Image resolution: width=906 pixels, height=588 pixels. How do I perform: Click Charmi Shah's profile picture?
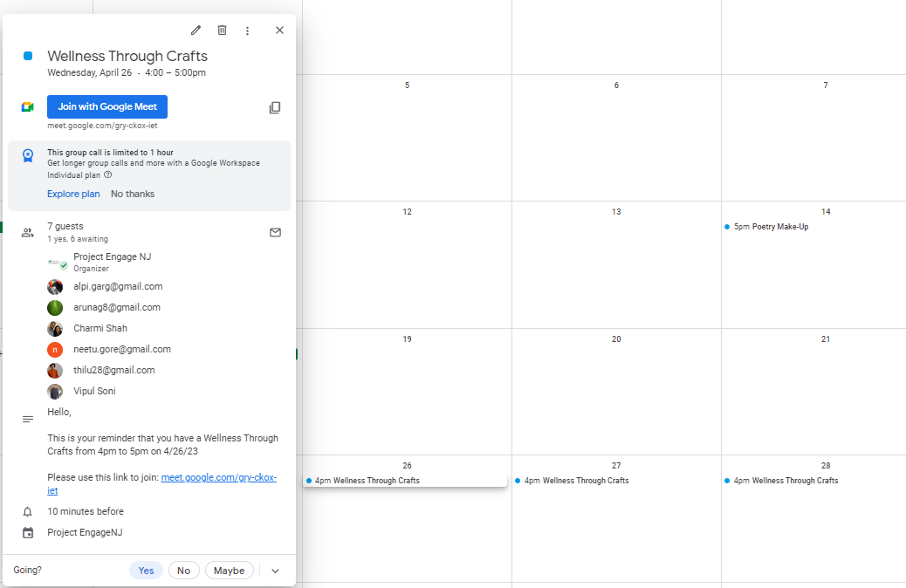[x=55, y=329]
